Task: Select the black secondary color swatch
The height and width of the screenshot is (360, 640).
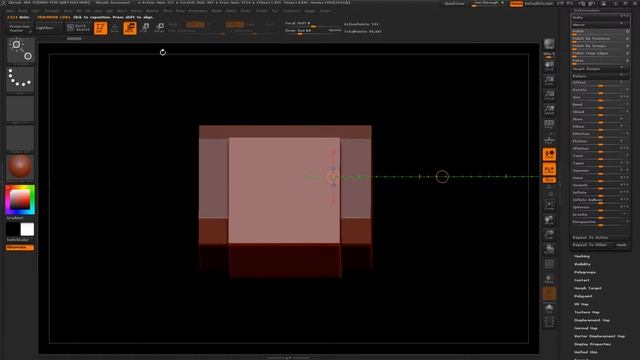Action: [13, 229]
